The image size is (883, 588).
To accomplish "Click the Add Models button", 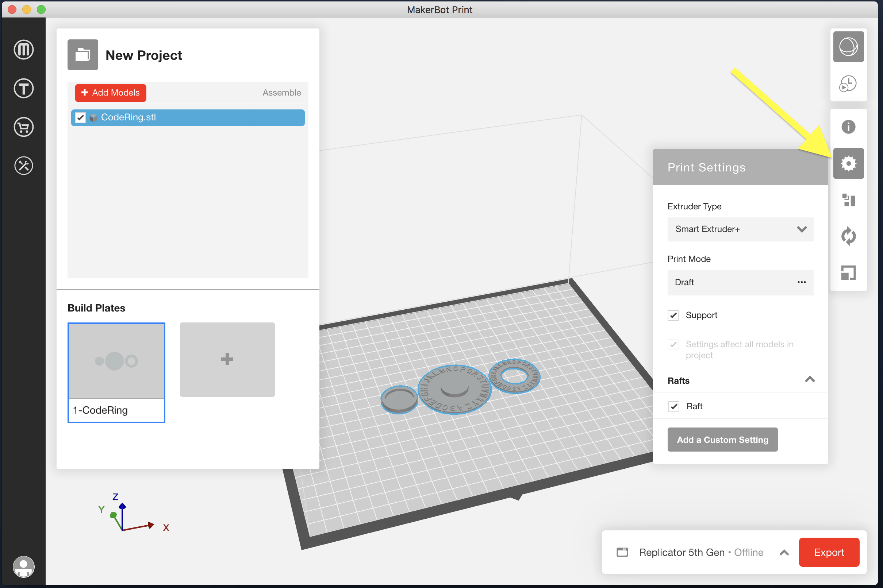I will click(x=110, y=93).
